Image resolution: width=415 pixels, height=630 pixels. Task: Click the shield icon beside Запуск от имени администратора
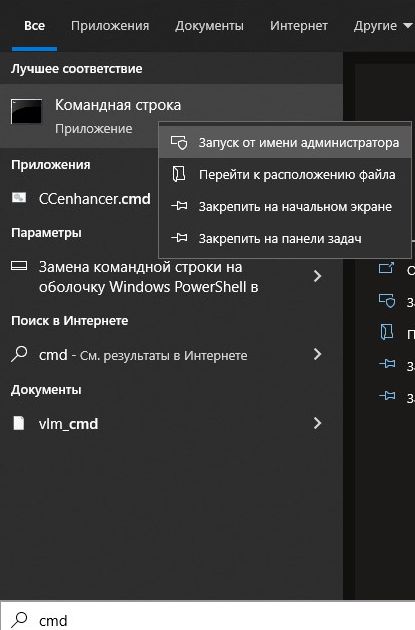coord(179,142)
